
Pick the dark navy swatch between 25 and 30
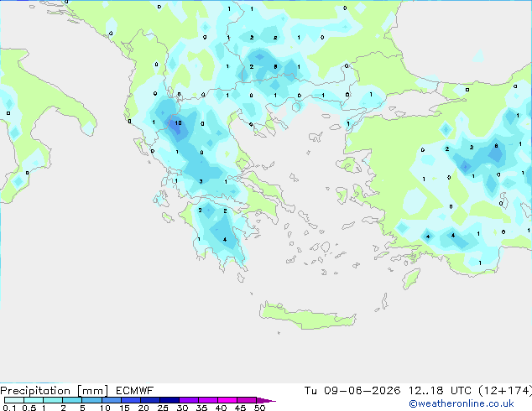[x=170, y=400]
